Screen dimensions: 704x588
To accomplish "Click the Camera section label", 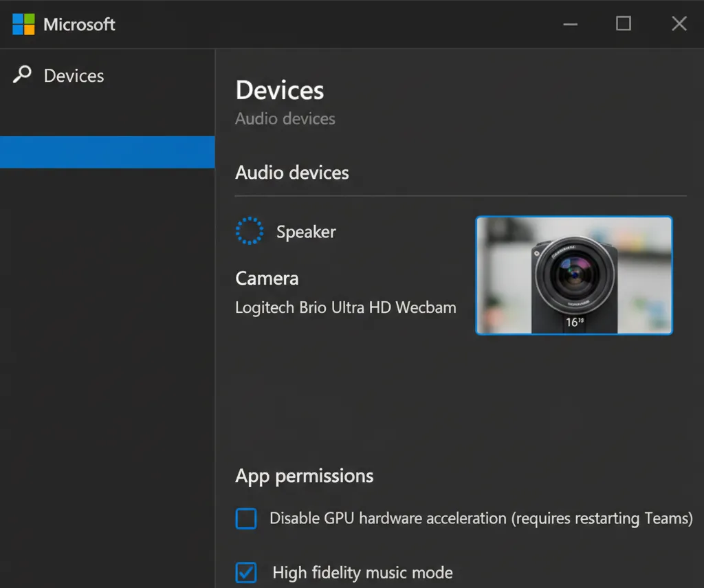I will (267, 279).
